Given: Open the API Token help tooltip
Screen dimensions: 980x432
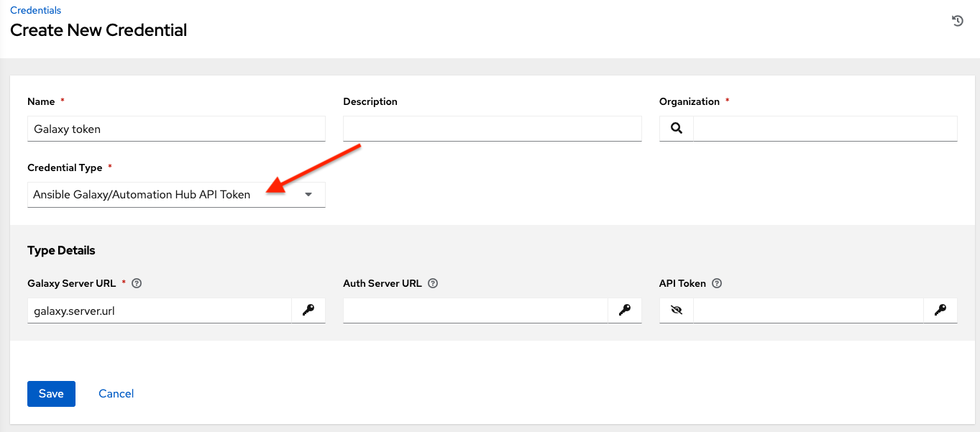Looking at the screenshot, I should pyautogui.click(x=716, y=282).
